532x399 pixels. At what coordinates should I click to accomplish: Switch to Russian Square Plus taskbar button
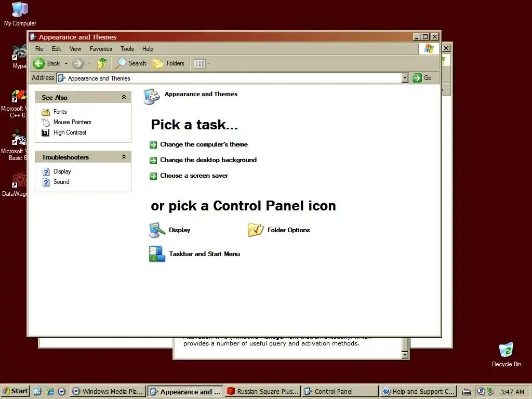262,392
